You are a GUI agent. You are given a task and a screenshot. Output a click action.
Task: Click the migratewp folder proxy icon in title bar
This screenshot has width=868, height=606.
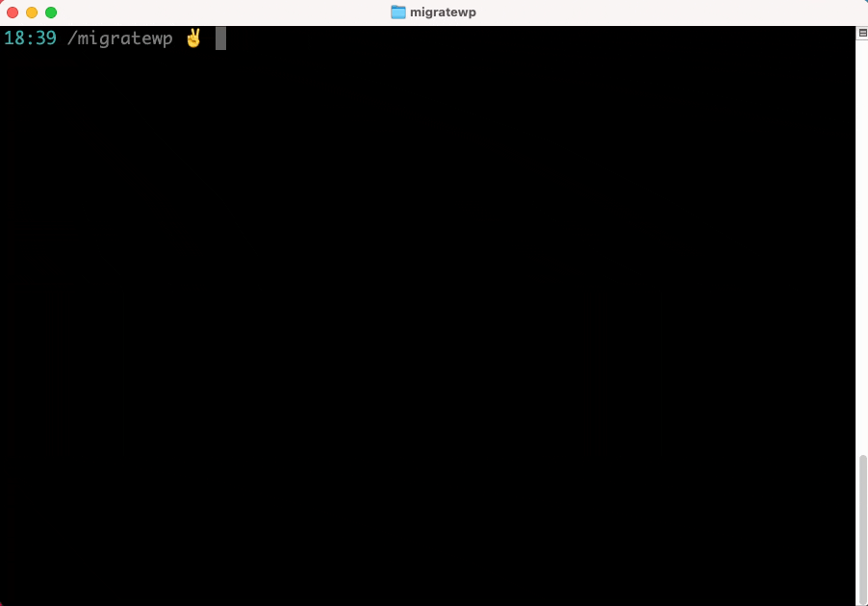pyautogui.click(x=398, y=13)
